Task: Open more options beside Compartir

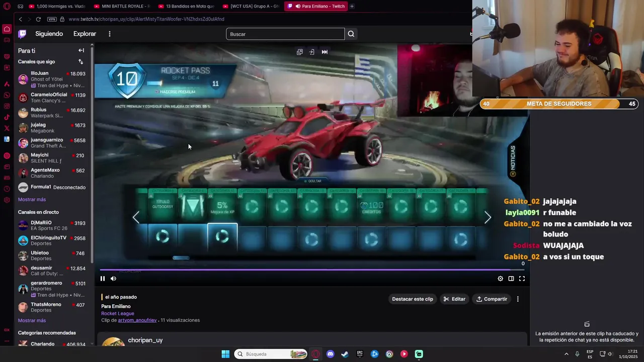Action: pyautogui.click(x=518, y=299)
